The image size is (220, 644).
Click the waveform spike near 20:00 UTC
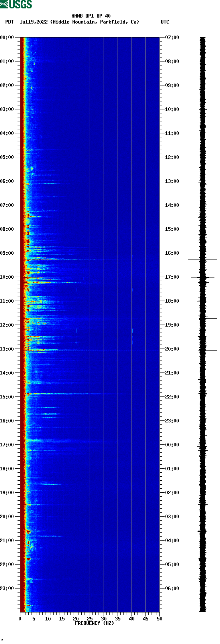coord(208,350)
